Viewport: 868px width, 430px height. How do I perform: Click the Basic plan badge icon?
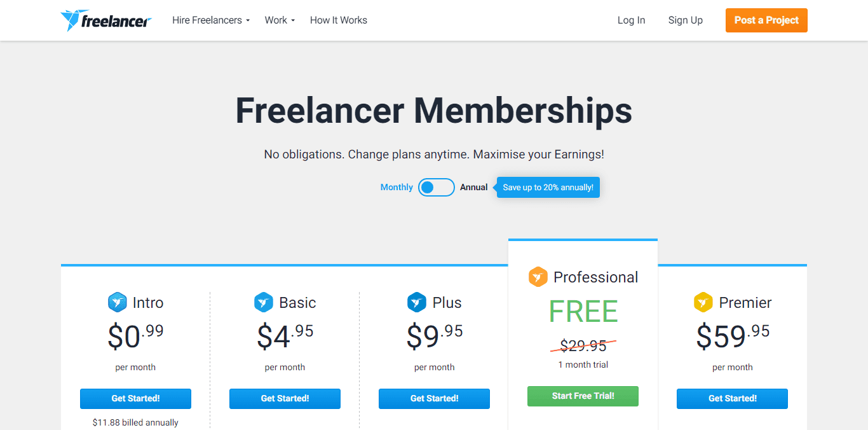(263, 303)
